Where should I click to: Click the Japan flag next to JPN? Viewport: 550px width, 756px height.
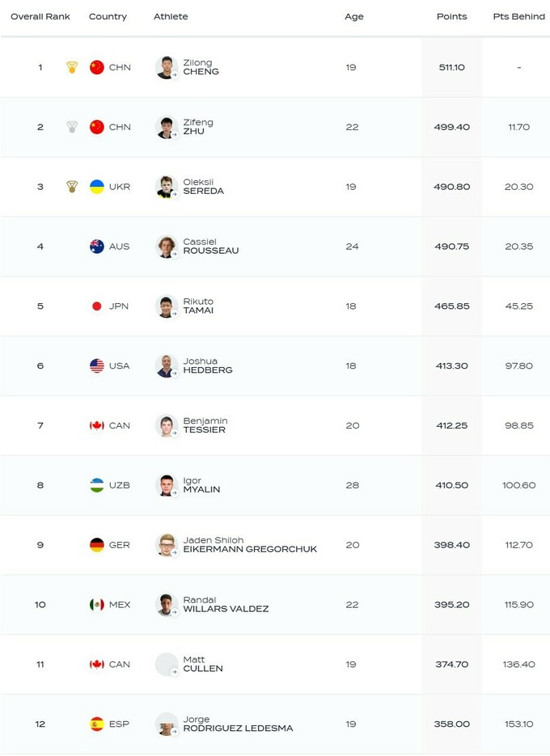pyautogui.click(x=97, y=306)
